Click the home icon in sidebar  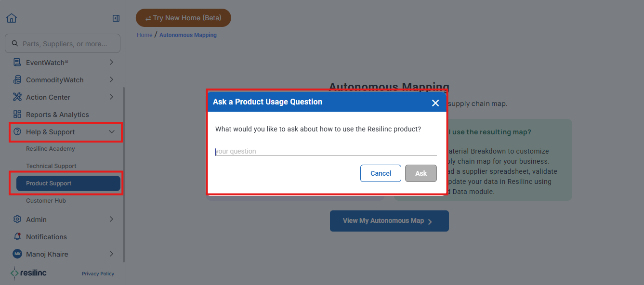coord(12,18)
